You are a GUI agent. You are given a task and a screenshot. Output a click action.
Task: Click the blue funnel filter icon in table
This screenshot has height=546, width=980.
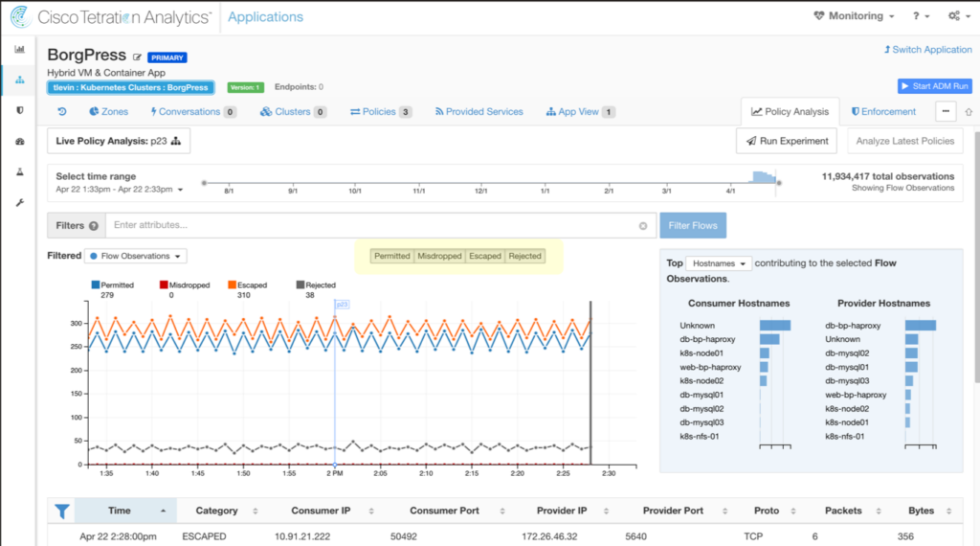click(x=62, y=512)
